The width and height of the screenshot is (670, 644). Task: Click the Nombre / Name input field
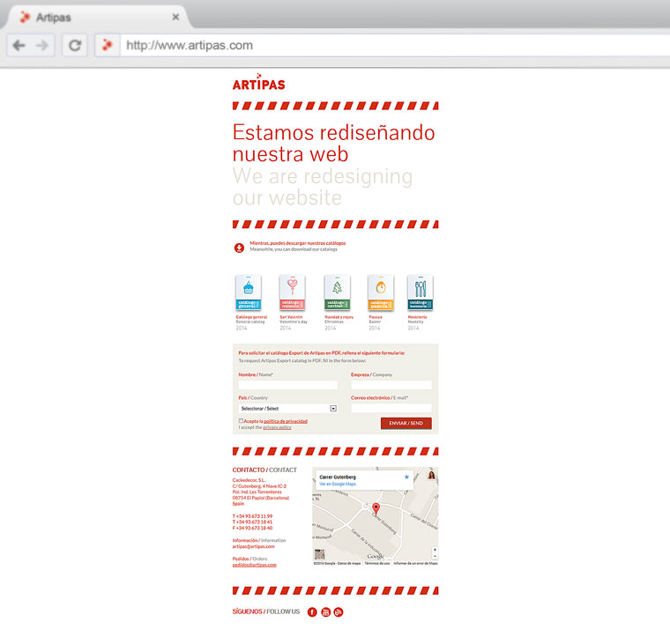pyautogui.click(x=287, y=385)
